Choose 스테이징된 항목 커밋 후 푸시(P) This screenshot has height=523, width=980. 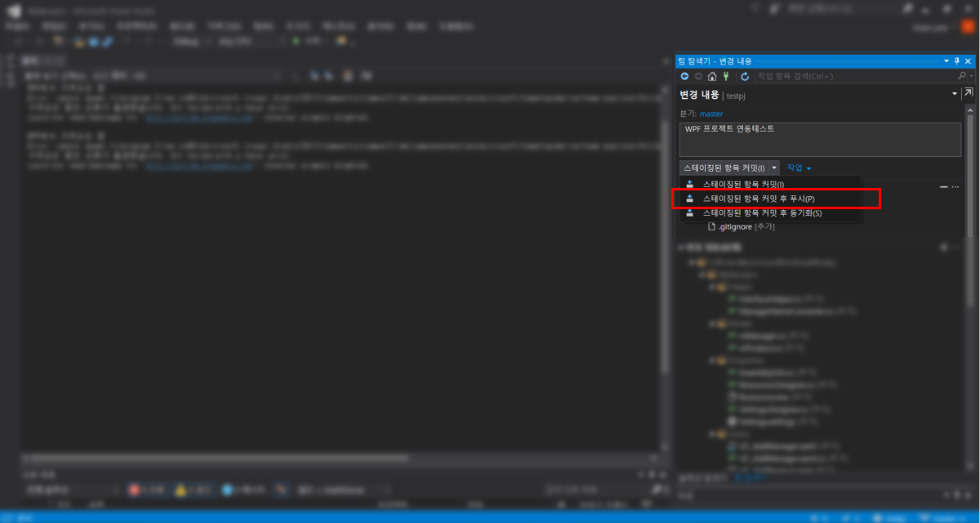click(770, 199)
